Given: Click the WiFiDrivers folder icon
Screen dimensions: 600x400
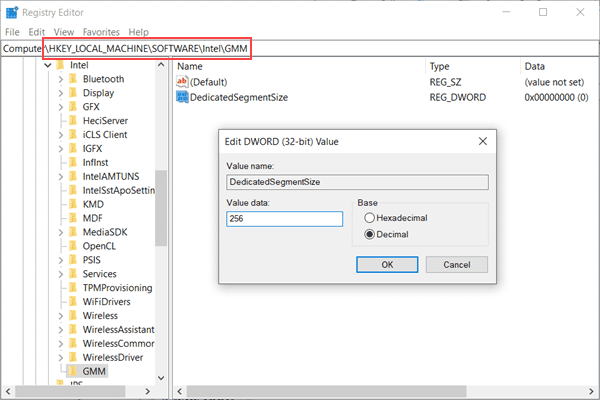Looking at the screenshot, I should 73,302.
